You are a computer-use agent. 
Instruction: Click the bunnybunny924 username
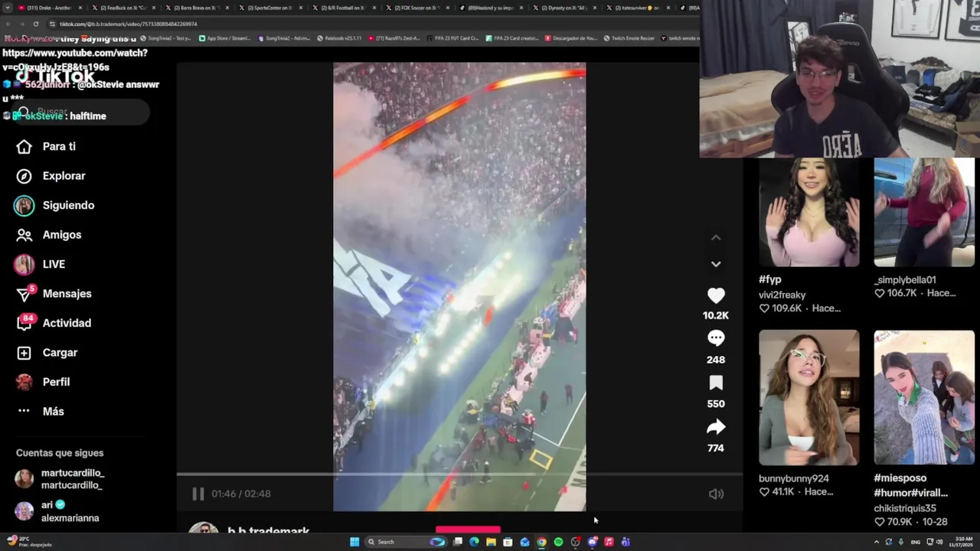(794, 478)
